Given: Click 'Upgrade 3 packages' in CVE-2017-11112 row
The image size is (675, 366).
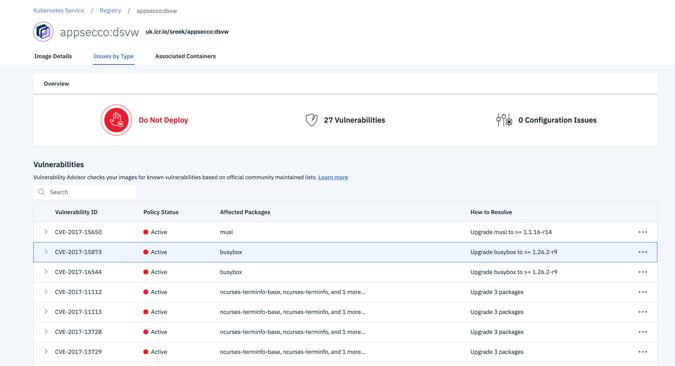Looking at the screenshot, I should (x=497, y=292).
